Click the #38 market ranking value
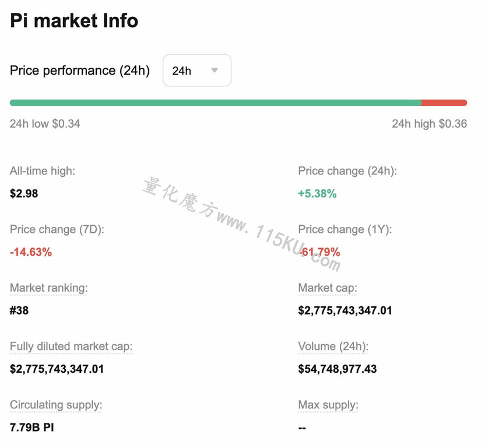The width and height of the screenshot is (485, 448). click(x=19, y=310)
